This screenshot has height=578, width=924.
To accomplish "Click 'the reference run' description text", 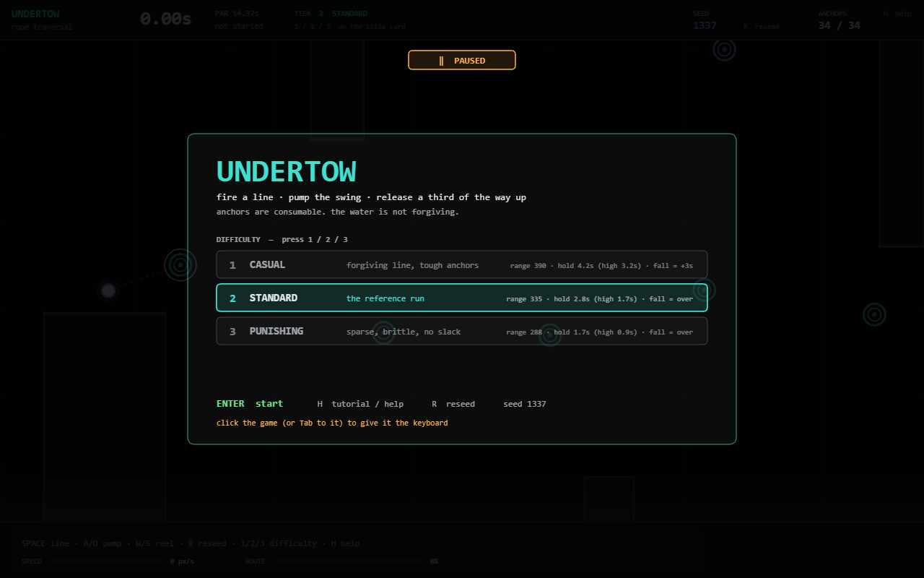I will [x=385, y=298].
